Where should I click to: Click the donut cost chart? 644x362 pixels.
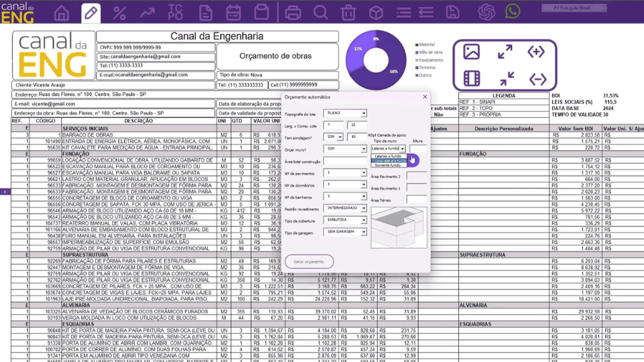pyautogui.click(x=376, y=60)
